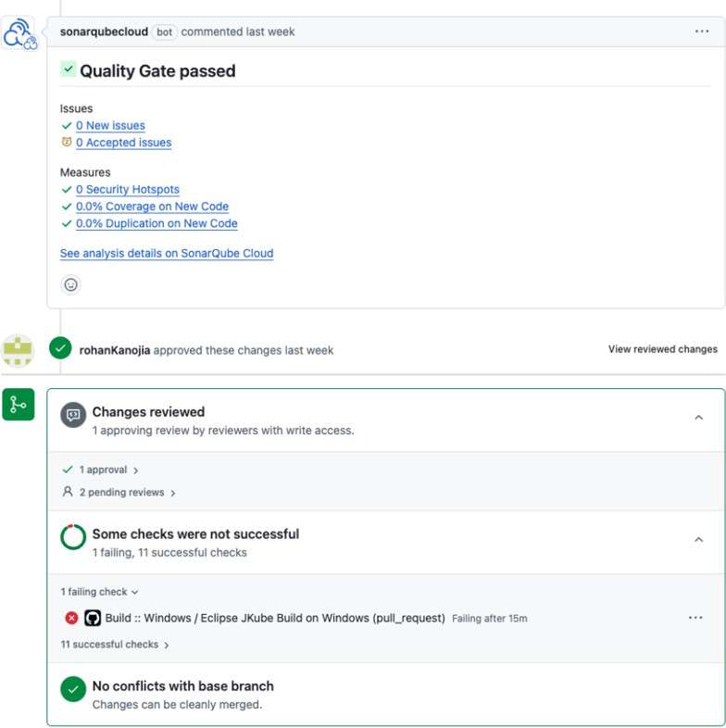The width and height of the screenshot is (726, 728).
Task: Expand the 2 pending reviews list
Action: click(119, 493)
